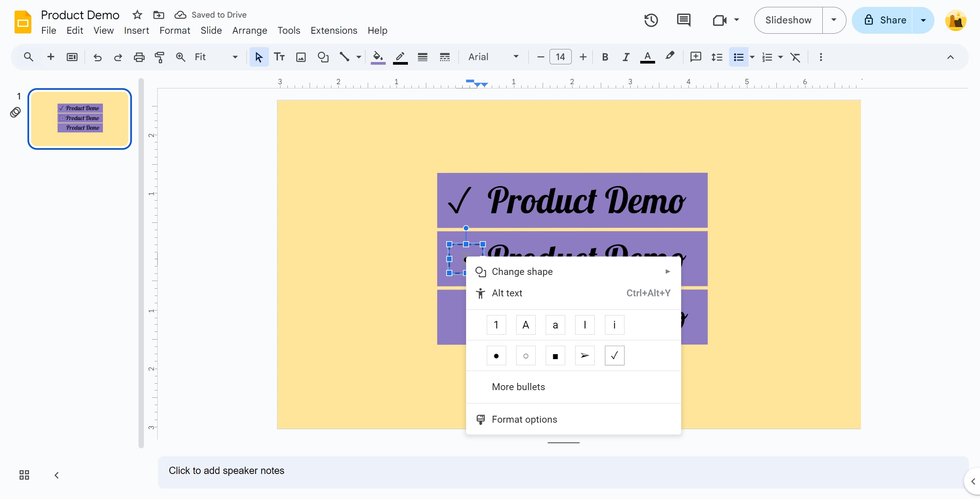Viewport: 980px width, 500px height.
Task: Open Format options from context menu
Action: (x=573, y=419)
